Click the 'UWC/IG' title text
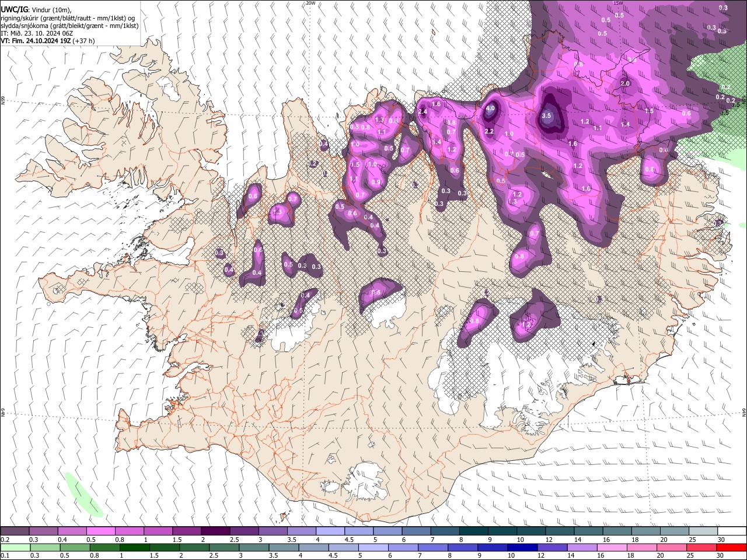This screenshot has width=747, height=560. coord(14,9)
